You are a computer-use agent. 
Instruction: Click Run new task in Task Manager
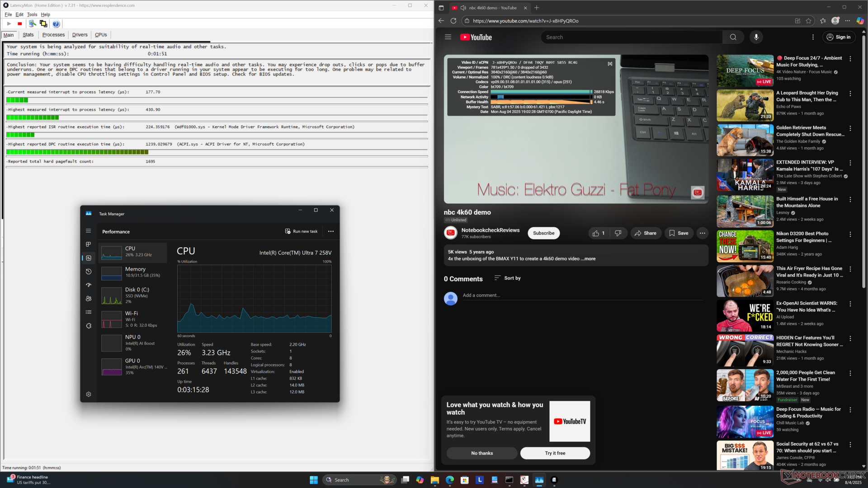301,231
